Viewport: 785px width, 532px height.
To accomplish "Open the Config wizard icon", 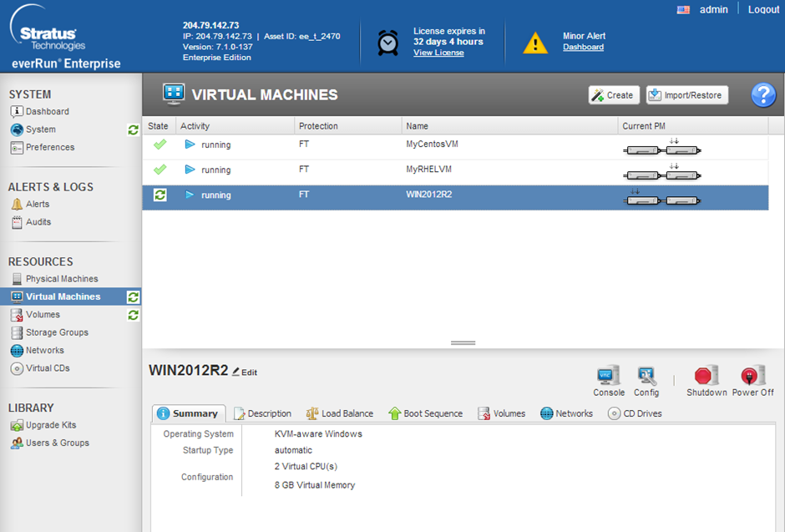I will point(646,375).
